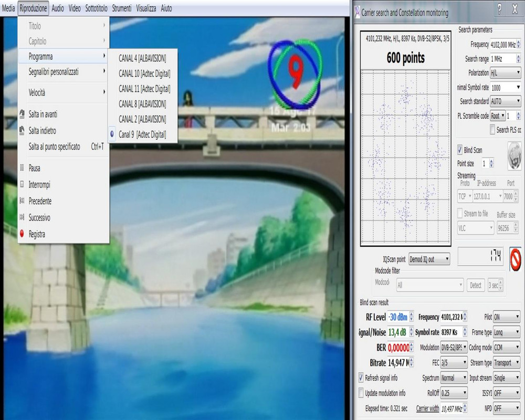This screenshot has width=525, height=420.
Task: Click the Carrier width link
Action: (427, 408)
